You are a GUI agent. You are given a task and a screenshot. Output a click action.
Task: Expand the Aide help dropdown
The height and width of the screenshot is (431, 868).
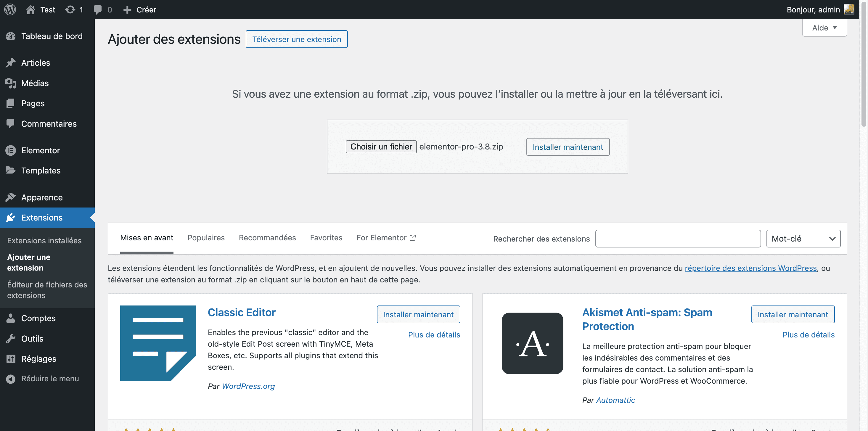pyautogui.click(x=824, y=28)
